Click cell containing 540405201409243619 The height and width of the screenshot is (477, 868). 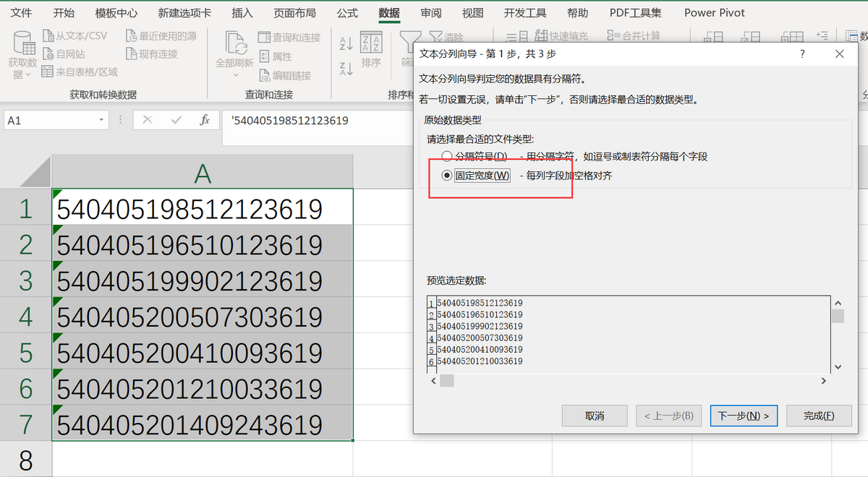click(x=203, y=423)
